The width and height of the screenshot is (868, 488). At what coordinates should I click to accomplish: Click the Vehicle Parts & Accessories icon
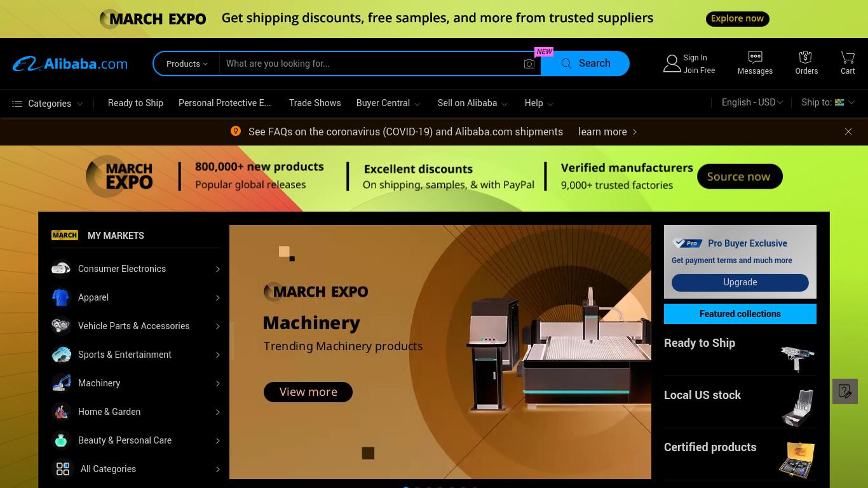(61, 326)
